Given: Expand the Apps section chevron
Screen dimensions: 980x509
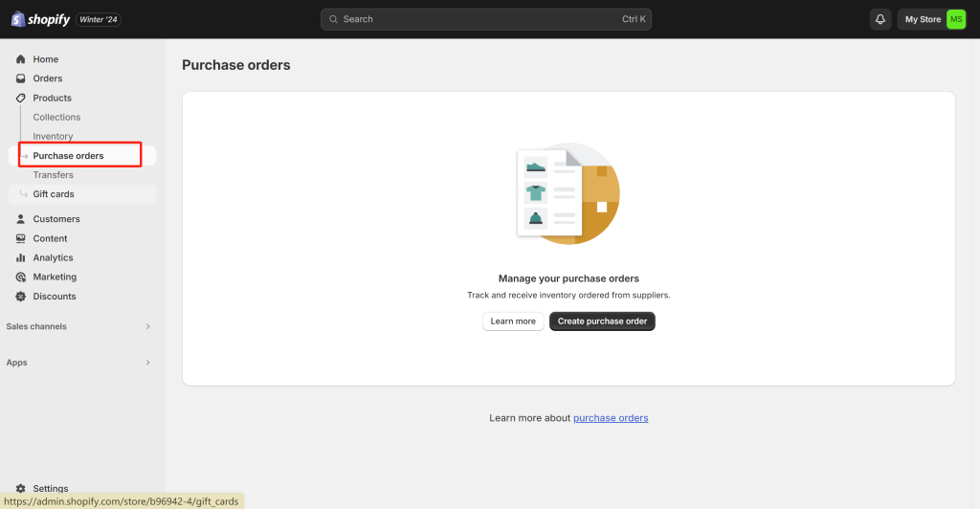Looking at the screenshot, I should click(147, 363).
